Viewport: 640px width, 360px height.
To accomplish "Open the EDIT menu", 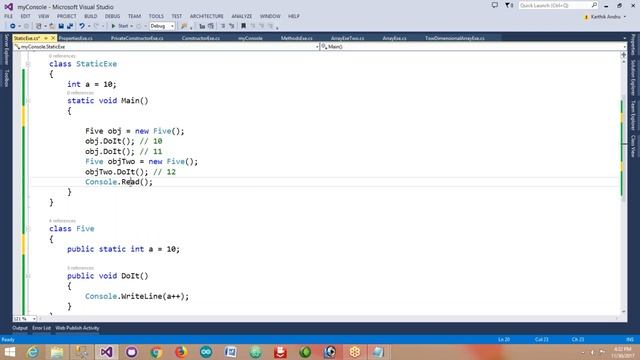I will coord(25,16).
